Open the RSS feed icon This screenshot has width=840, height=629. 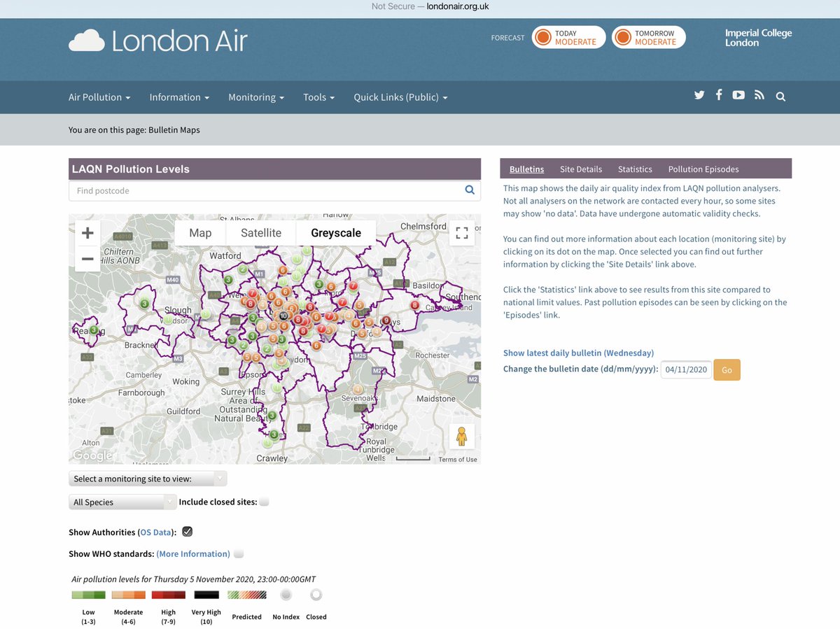(759, 95)
